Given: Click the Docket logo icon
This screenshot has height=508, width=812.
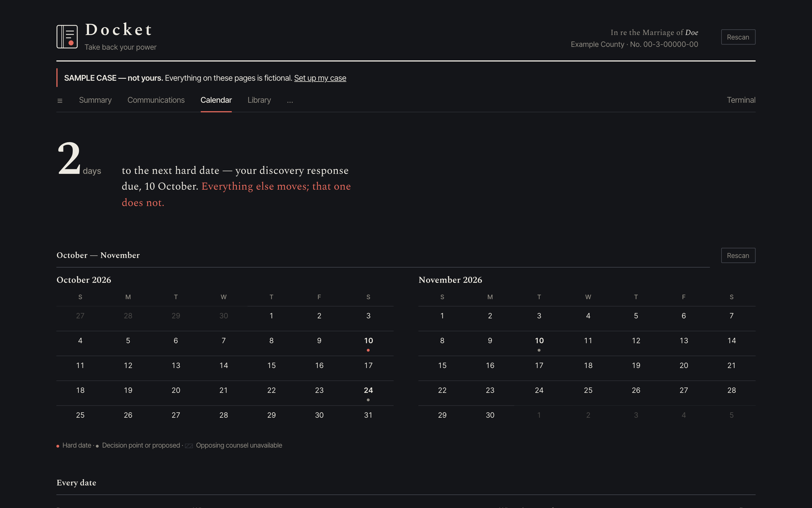Looking at the screenshot, I should click(x=67, y=37).
